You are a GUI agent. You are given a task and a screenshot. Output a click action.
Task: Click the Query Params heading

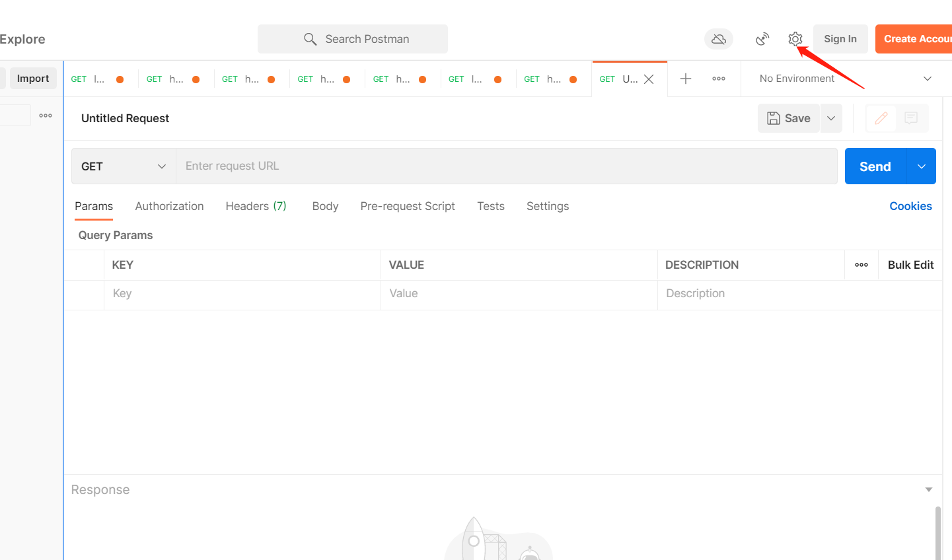116,235
